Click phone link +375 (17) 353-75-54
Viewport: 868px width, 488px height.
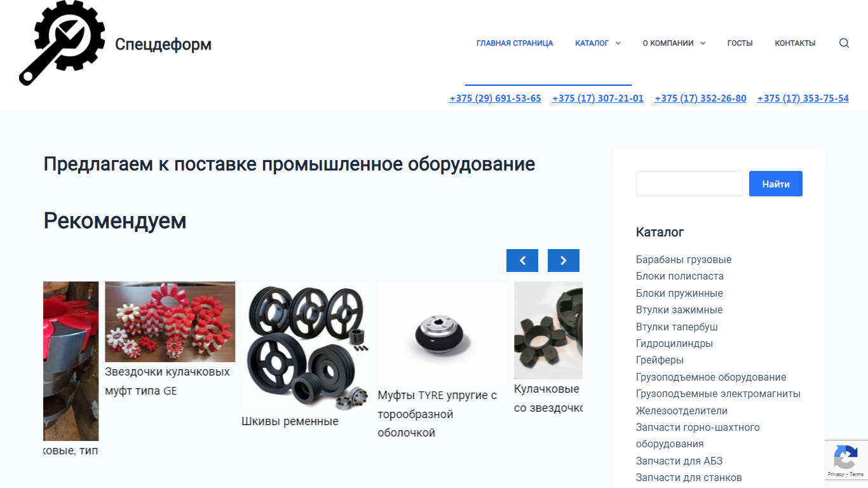pos(803,98)
